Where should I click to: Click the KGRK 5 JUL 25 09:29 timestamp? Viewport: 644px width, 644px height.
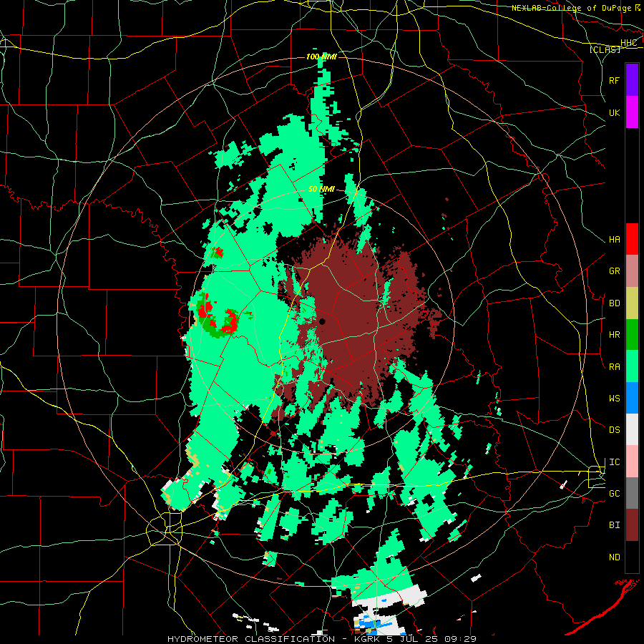point(415,639)
